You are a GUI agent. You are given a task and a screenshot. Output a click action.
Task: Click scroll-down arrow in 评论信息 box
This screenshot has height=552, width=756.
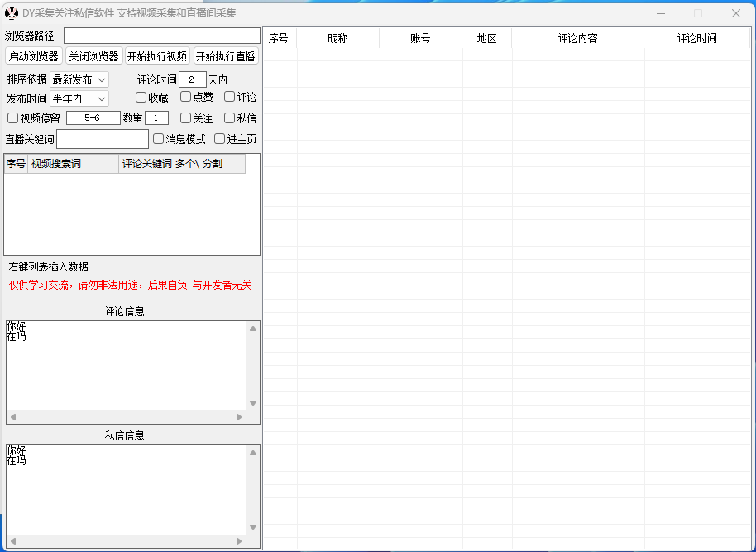coord(253,403)
